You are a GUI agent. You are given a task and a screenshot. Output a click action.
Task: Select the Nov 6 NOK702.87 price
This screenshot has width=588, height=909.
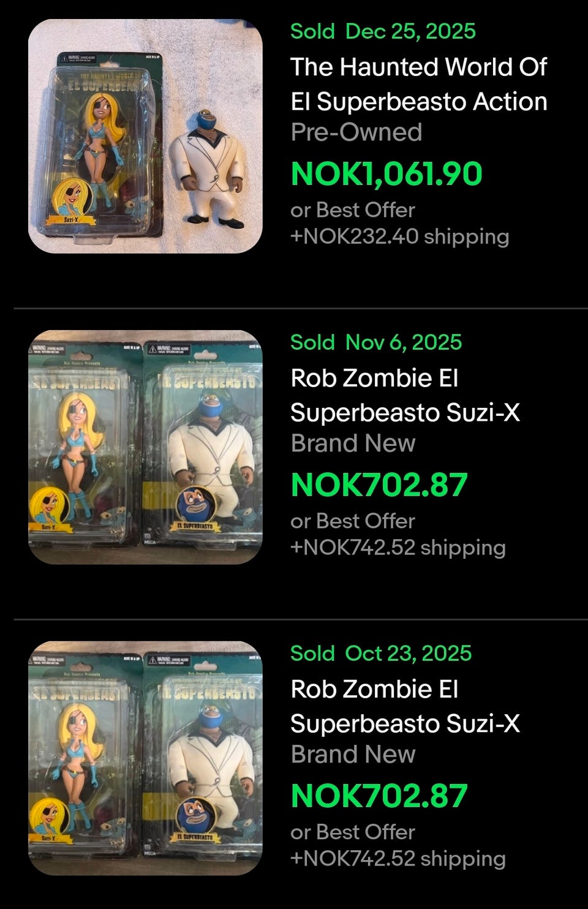coord(379,485)
